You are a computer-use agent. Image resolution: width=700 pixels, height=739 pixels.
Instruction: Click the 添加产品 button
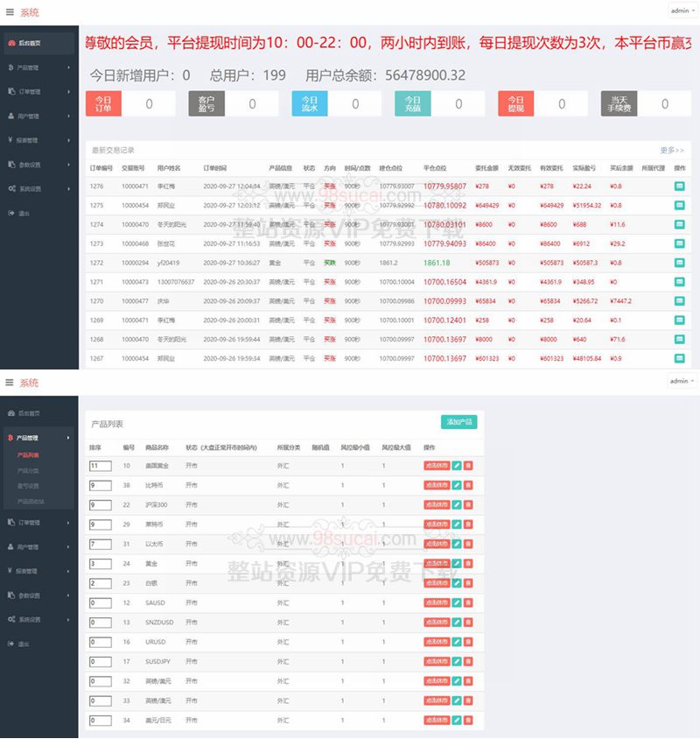[x=458, y=422]
